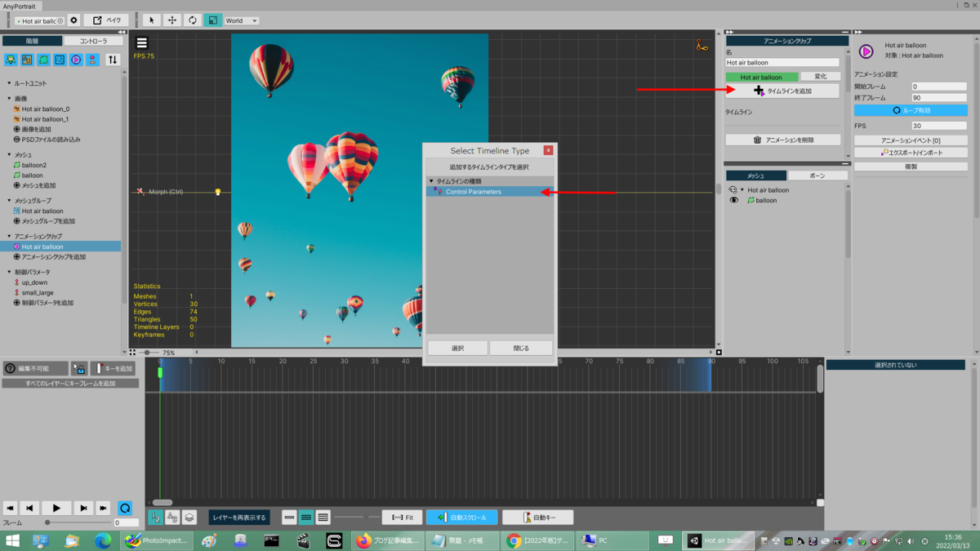
Task: Click the viewport zoom slider at 75%
Action: click(149, 353)
